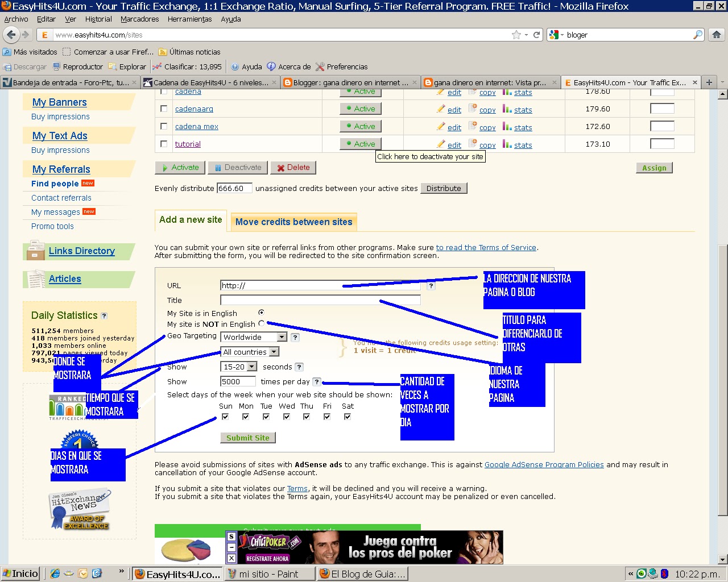Click Explorar toolbar item
Image resolution: width=728 pixels, height=582 pixels.
coord(127,66)
